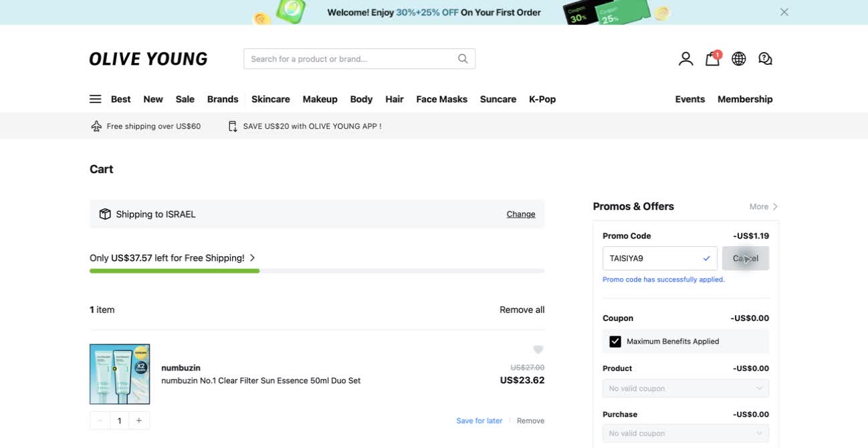
Task: Close the welcome promo banner
Action: (784, 12)
